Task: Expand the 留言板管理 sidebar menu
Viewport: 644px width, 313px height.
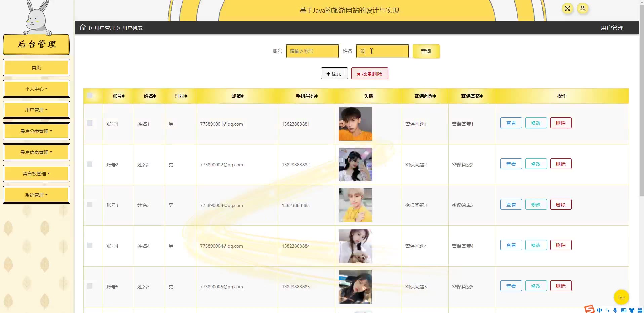Action: tap(36, 174)
